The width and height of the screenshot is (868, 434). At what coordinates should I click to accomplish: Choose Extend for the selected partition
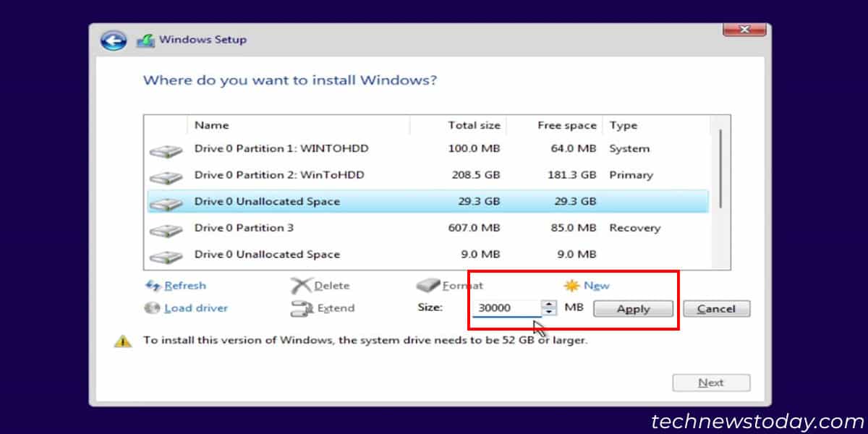pyautogui.click(x=336, y=308)
